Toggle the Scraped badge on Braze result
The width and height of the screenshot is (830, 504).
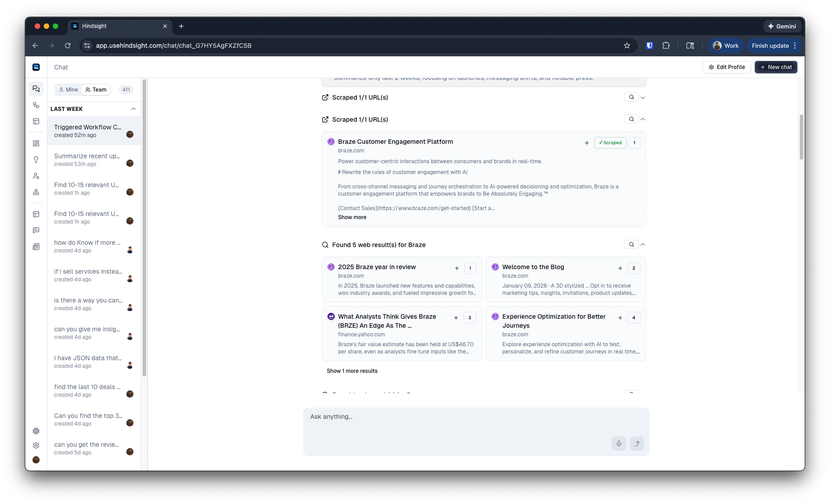coord(610,142)
